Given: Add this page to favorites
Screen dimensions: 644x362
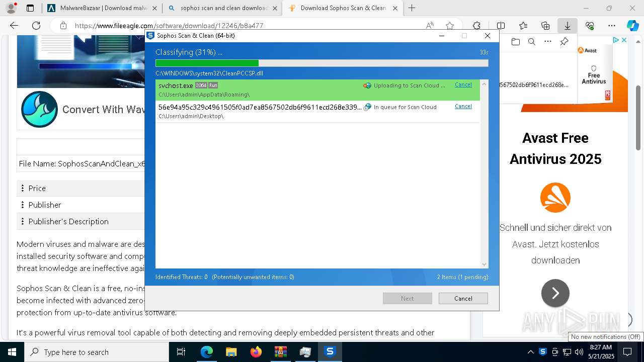Looking at the screenshot, I should (x=450, y=26).
